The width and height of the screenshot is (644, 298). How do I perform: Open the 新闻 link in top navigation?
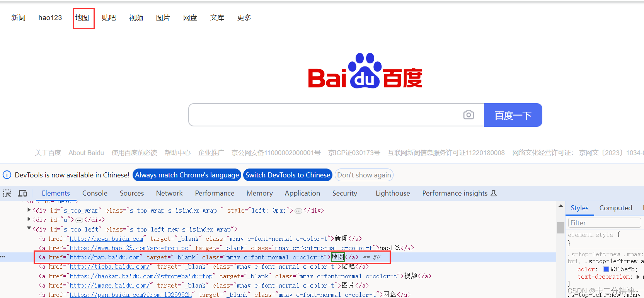pos(18,18)
